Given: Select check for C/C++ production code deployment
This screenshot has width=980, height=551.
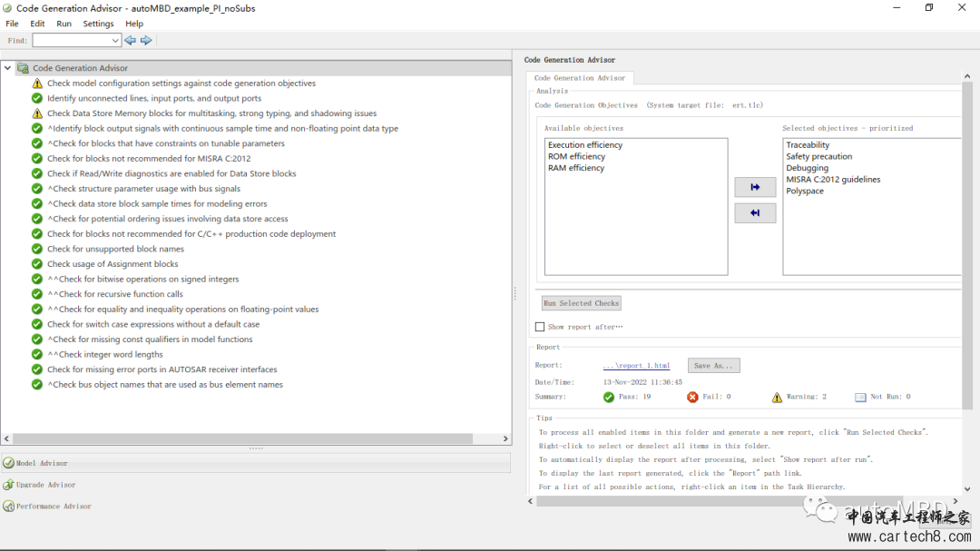Looking at the screenshot, I should [191, 234].
